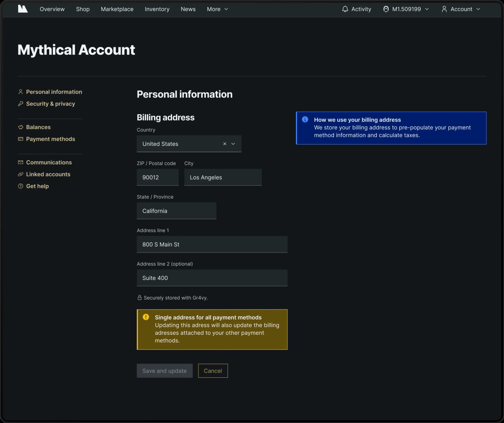This screenshot has width=504, height=423.
Task: Expand the Country dropdown
Action: [233, 144]
